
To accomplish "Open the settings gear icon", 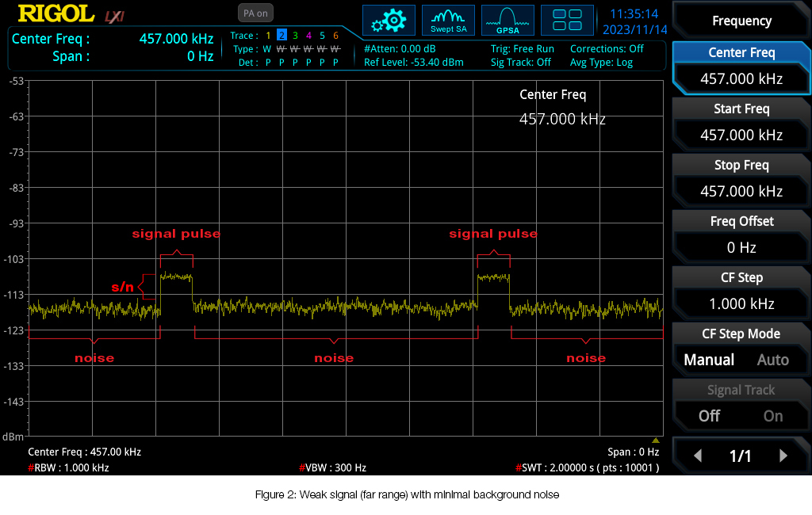I will [389, 21].
